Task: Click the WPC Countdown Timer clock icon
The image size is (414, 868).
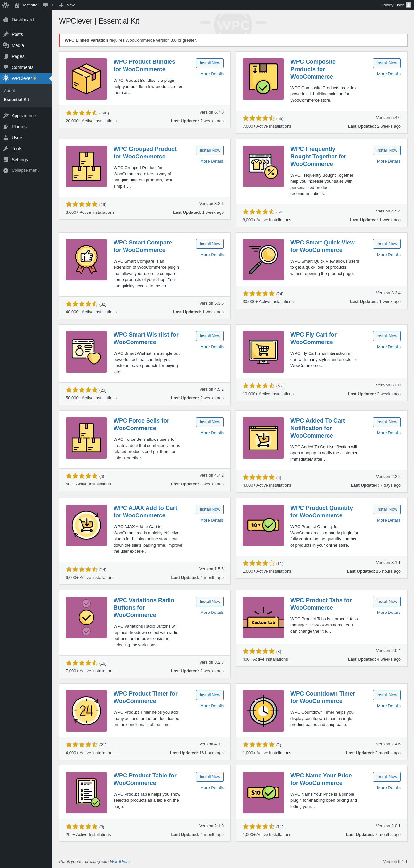Action: [263, 711]
